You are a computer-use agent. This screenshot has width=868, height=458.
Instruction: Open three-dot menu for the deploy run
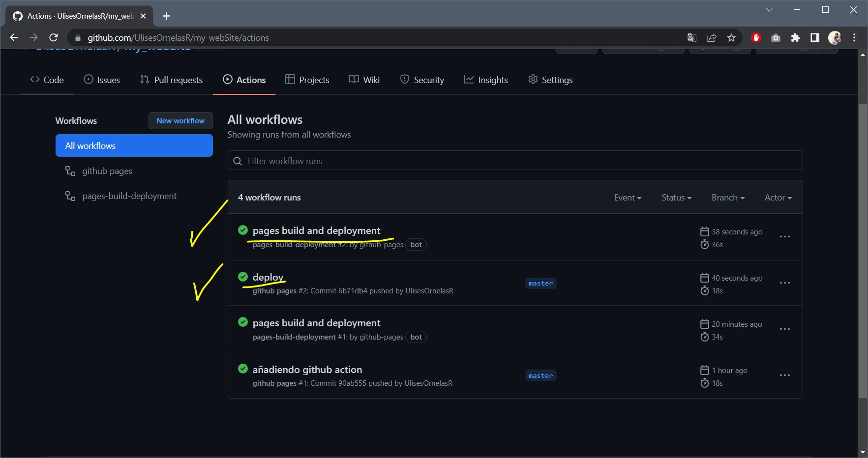pyautogui.click(x=785, y=283)
